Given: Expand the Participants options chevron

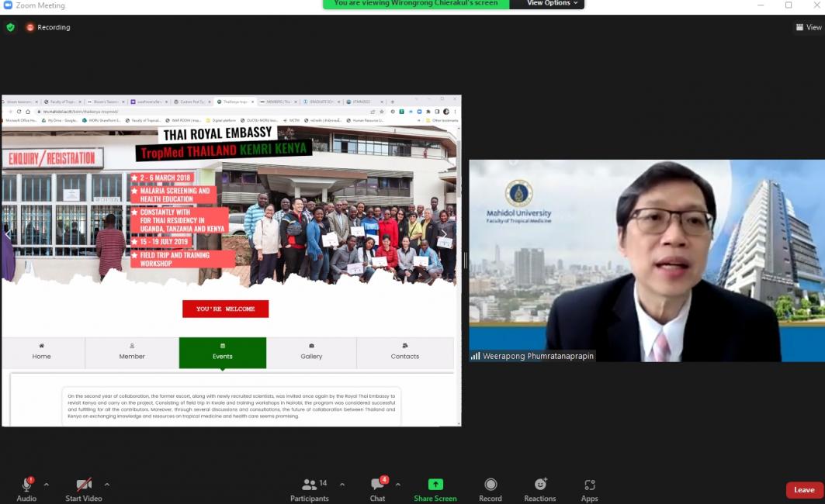Looking at the screenshot, I should 342,485.
